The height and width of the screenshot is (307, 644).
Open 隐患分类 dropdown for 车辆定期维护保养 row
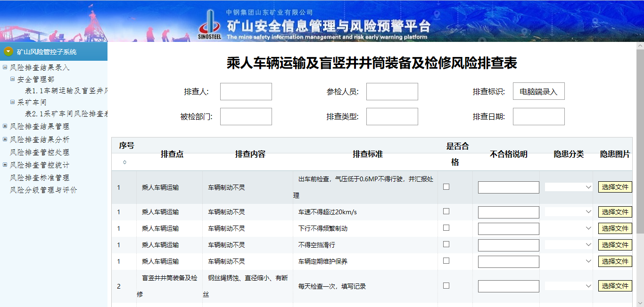[569, 261]
